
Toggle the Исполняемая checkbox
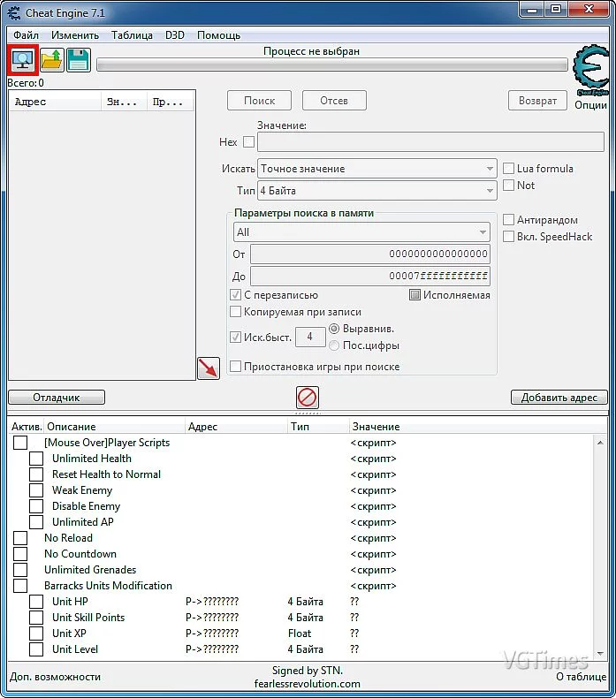click(x=414, y=295)
